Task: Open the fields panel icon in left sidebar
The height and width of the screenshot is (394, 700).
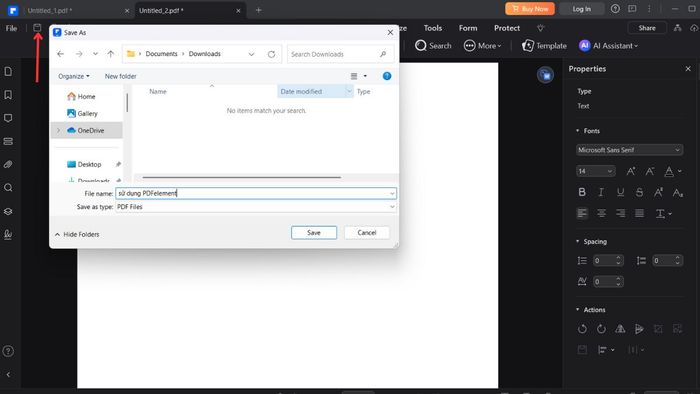Action: point(8,141)
